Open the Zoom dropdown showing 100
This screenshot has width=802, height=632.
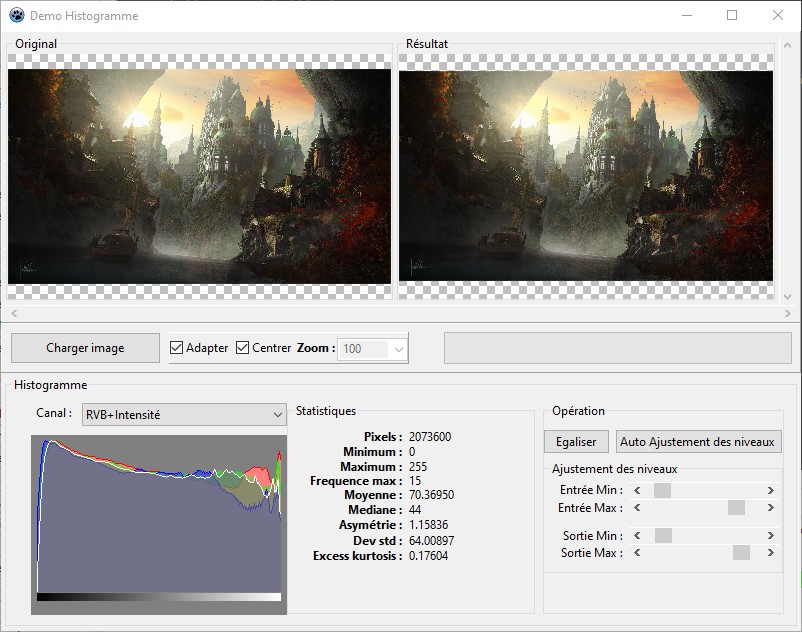pos(372,349)
